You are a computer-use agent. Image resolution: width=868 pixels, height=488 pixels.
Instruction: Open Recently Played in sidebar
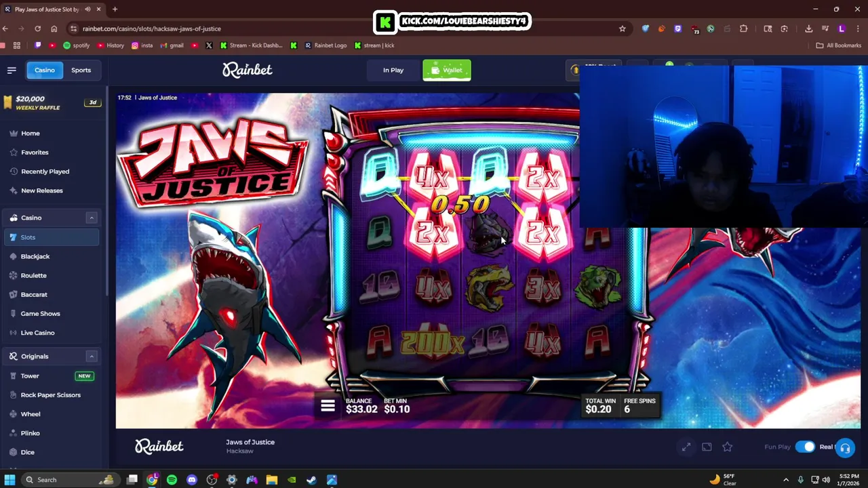coord(45,171)
